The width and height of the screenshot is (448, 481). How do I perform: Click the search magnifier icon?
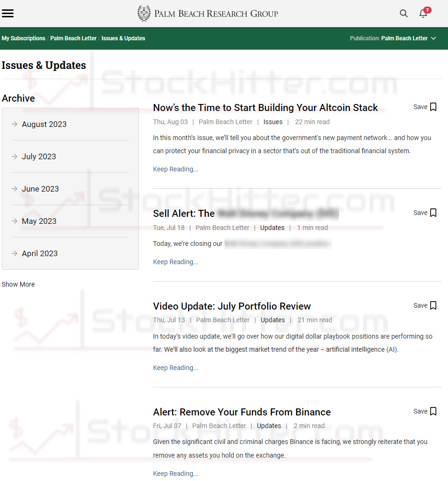point(404,14)
